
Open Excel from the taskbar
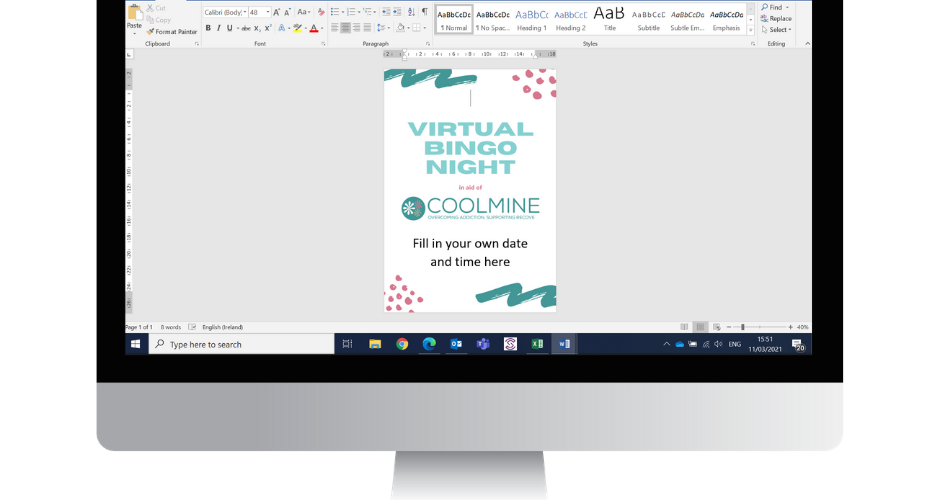(x=537, y=344)
